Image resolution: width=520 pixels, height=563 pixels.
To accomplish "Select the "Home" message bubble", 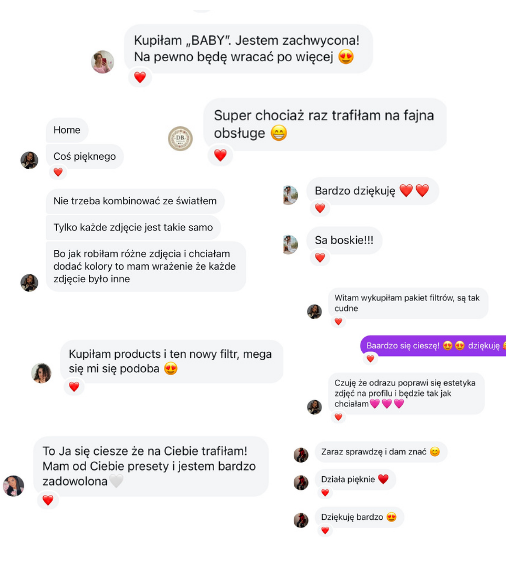I will pos(67,130).
